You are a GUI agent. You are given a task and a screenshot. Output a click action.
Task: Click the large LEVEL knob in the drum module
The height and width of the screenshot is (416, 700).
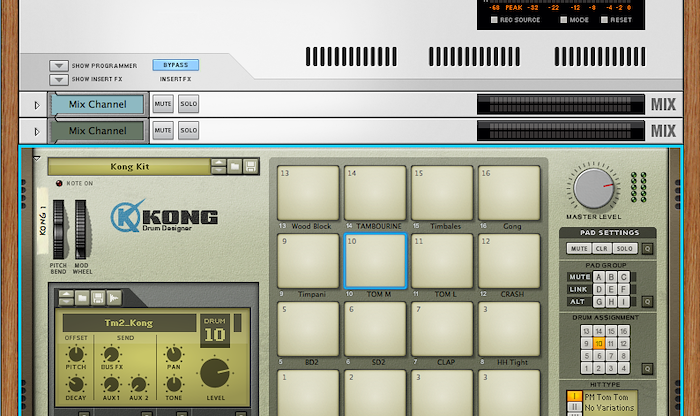click(x=215, y=373)
